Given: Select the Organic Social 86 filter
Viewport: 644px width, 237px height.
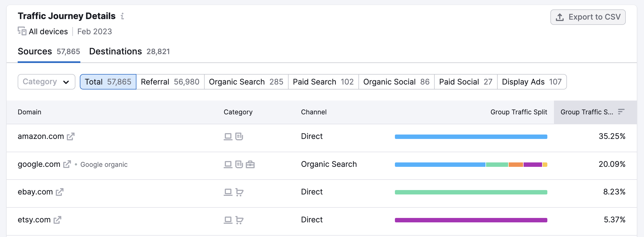Looking at the screenshot, I should (397, 82).
